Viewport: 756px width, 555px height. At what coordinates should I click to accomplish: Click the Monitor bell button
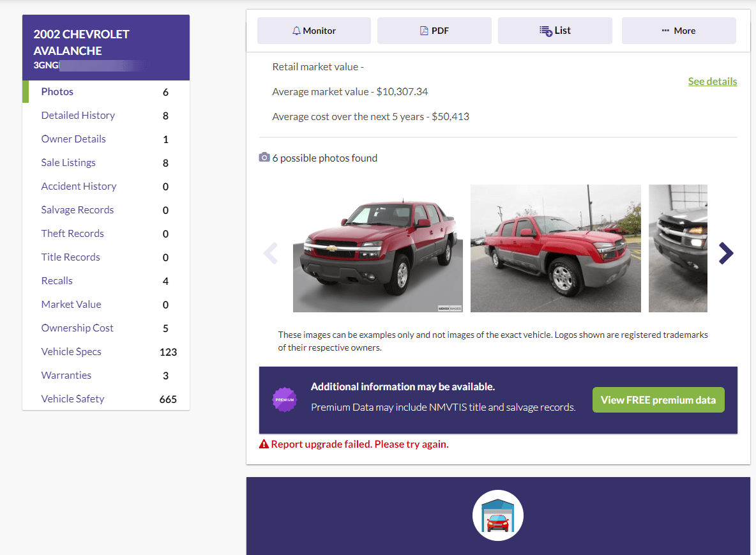314,31
